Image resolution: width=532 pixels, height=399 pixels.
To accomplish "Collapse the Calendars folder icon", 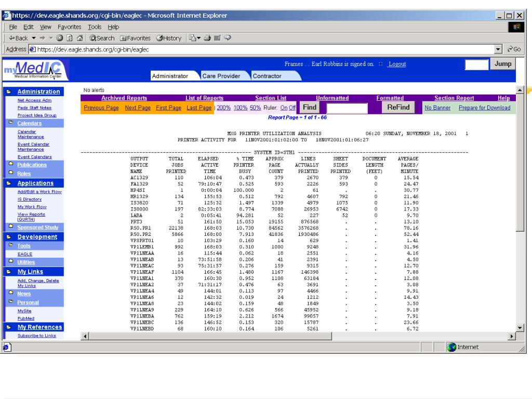I will point(11,122).
